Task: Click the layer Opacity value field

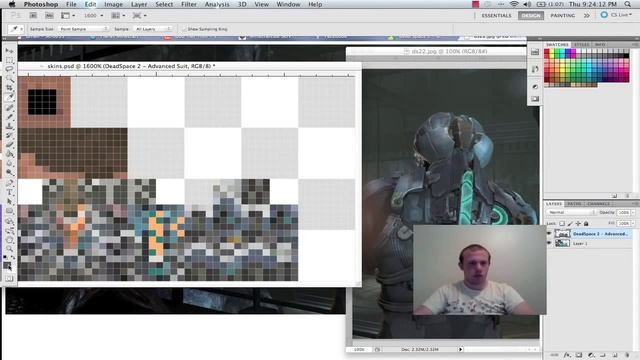Action: tap(623, 213)
